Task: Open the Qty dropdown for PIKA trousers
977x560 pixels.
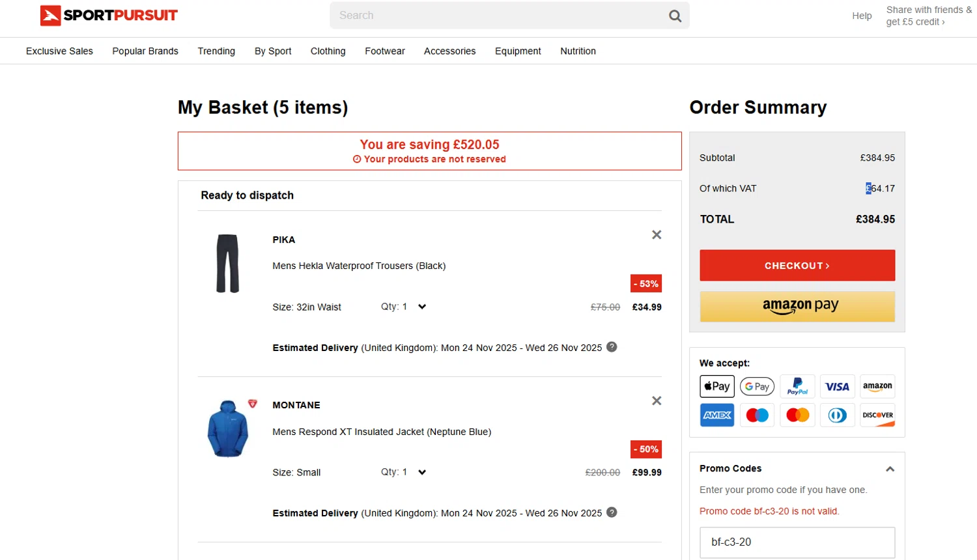Action: click(404, 307)
